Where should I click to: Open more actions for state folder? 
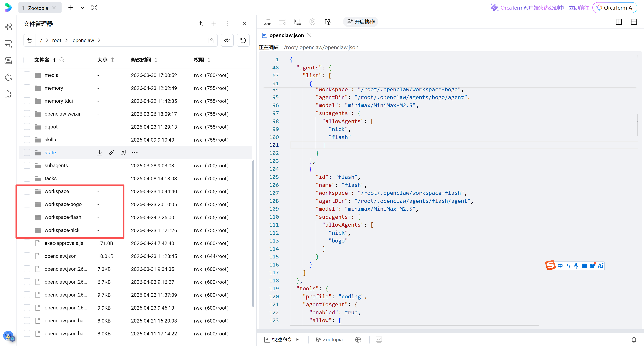click(x=135, y=152)
